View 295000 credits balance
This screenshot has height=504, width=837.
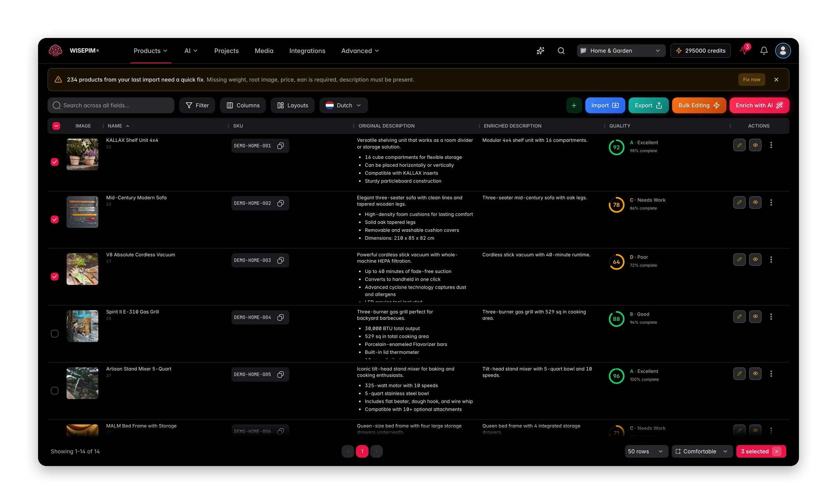pyautogui.click(x=701, y=51)
